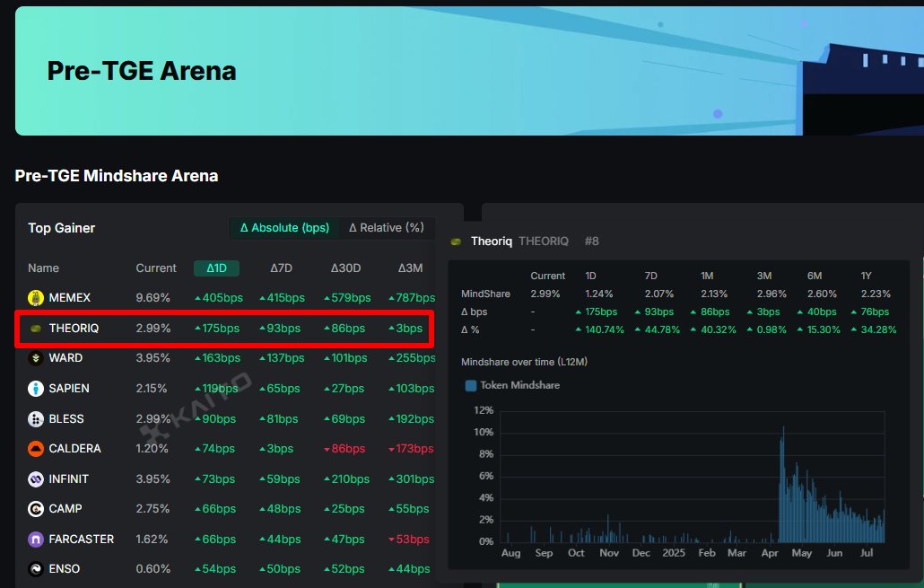Click the Theoriq title in detail panel
This screenshot has width=924, height=588.
click(x=492, y=241)
